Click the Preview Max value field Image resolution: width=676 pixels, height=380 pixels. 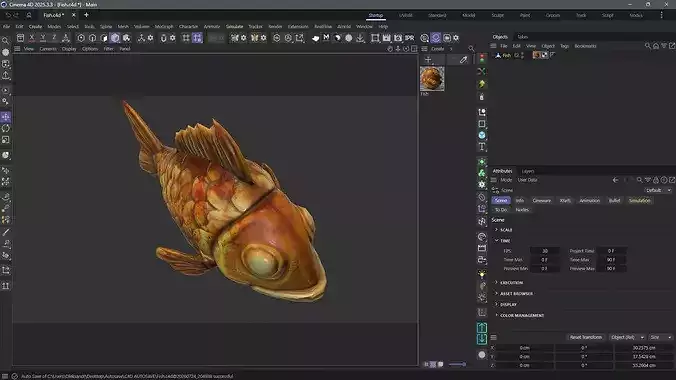click(x=611, y=268)
